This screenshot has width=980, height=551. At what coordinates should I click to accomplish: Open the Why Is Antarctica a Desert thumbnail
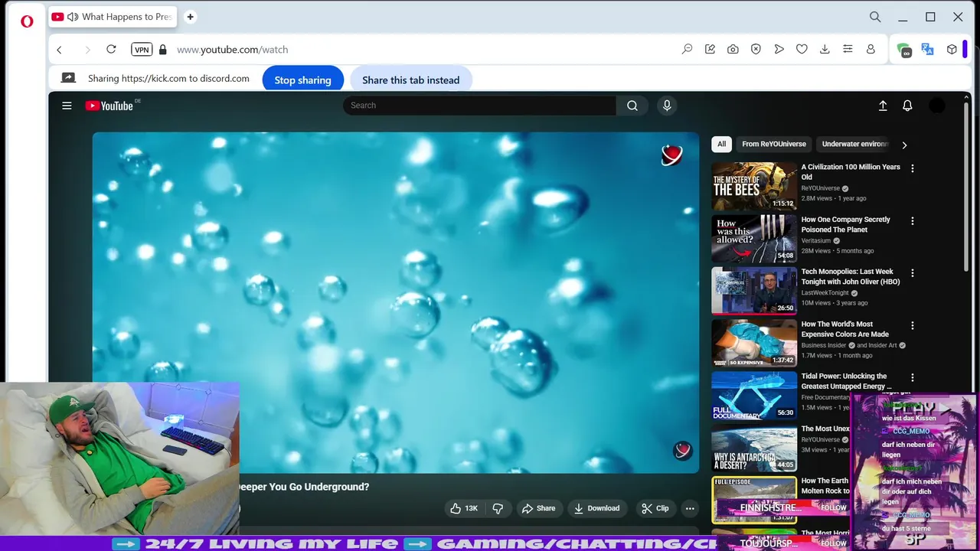point(754,448)
